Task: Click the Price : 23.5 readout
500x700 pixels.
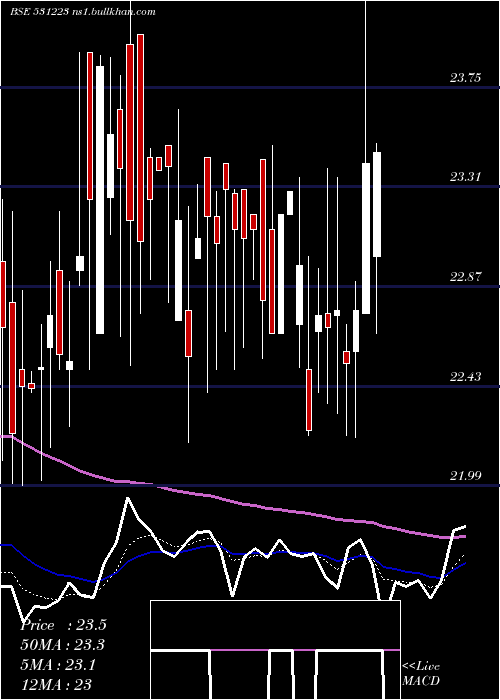Action: point(63,625)
